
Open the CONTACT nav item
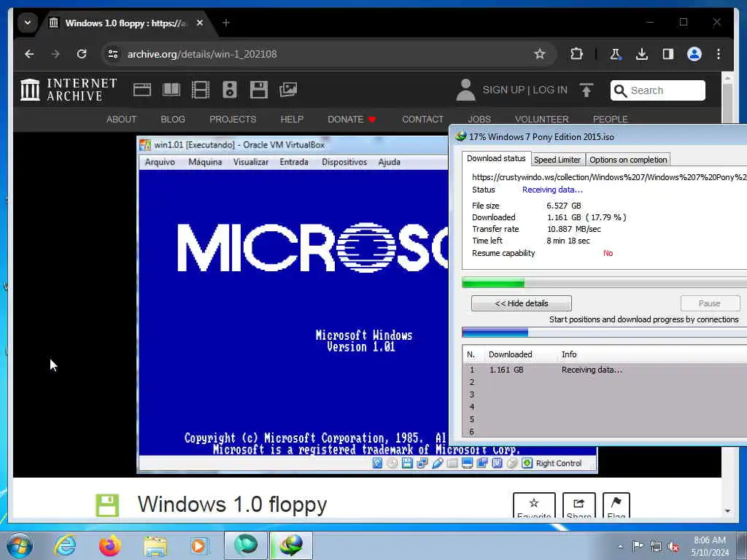pyautogui.click(x=422, y=119)
